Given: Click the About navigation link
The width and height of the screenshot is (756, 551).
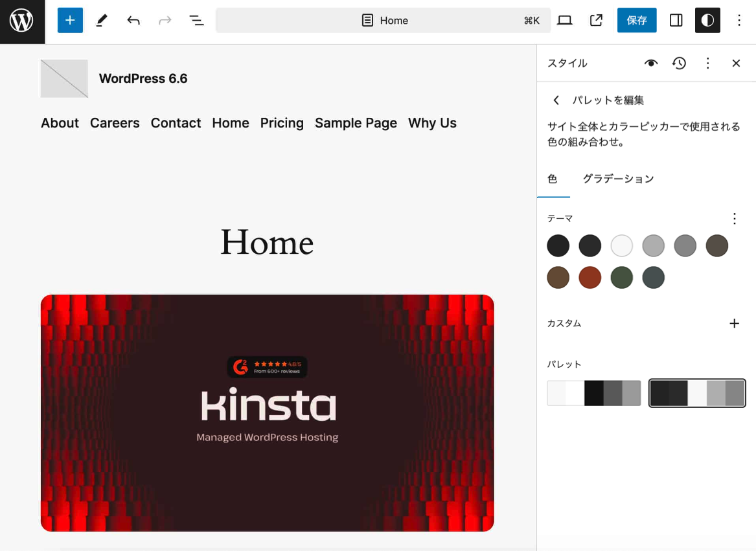Looking at the screenshot, I should pos(60,123).
